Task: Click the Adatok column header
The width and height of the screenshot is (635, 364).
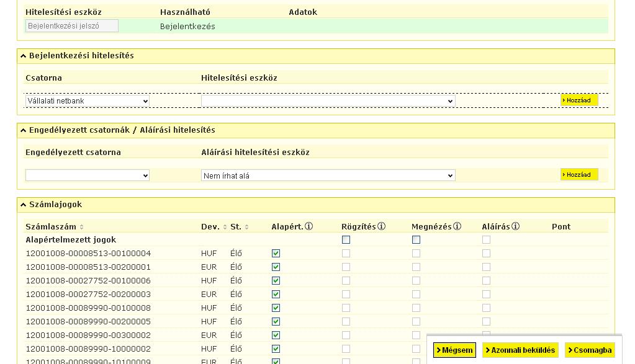Action: pos(303,12)
